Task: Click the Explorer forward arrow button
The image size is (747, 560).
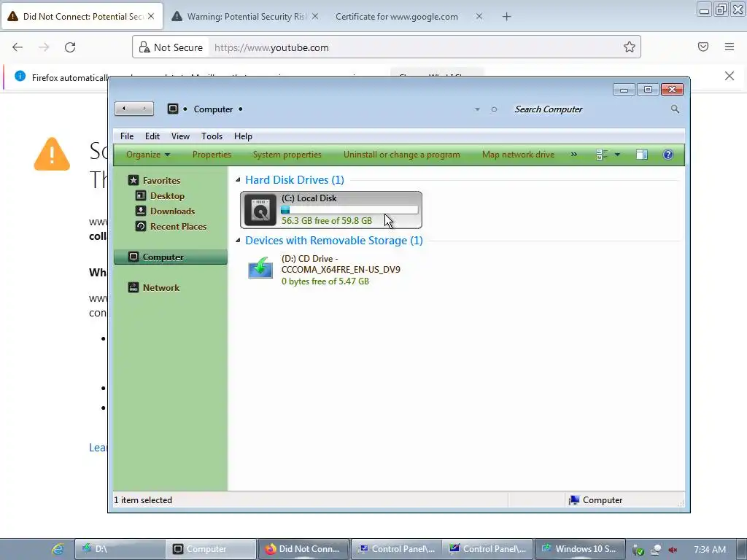Action: 144,109
